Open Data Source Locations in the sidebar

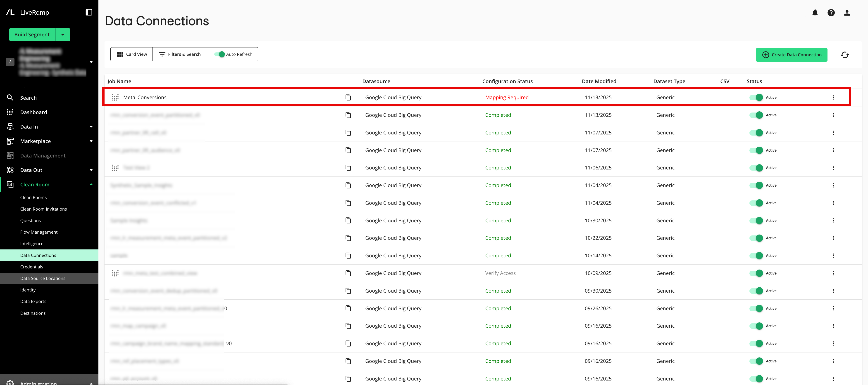point(43,278)
